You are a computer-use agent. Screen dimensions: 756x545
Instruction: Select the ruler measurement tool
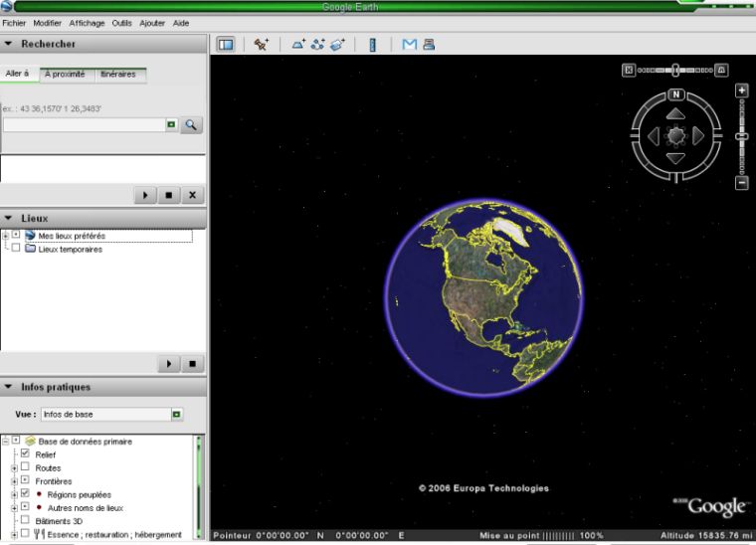pos(372,45)
